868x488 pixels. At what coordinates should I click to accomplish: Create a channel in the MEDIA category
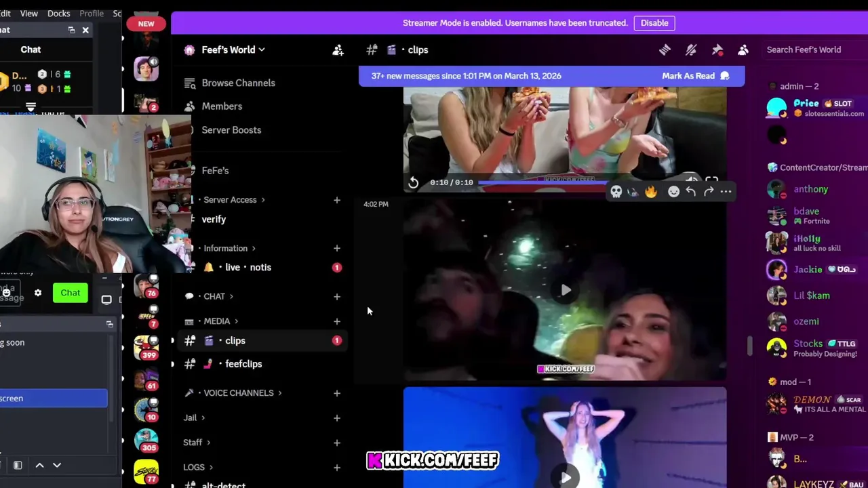(x=337, y=321)
